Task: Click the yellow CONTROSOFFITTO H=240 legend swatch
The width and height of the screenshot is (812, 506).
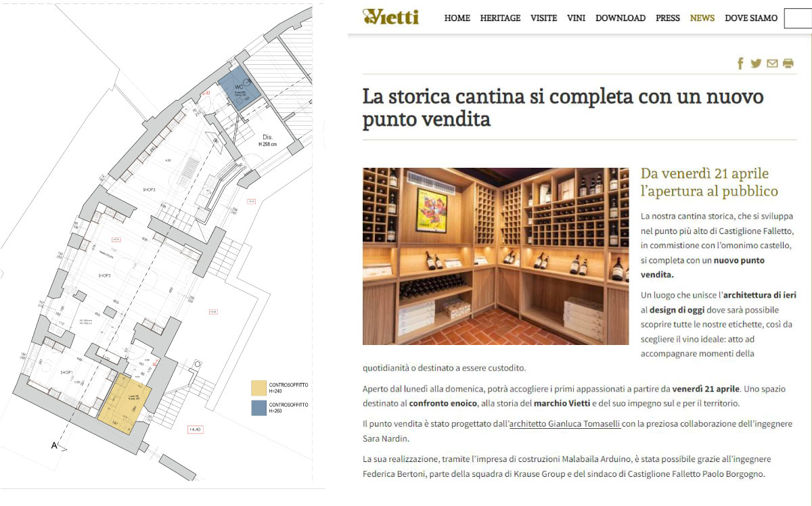Action: click(258, 388)
